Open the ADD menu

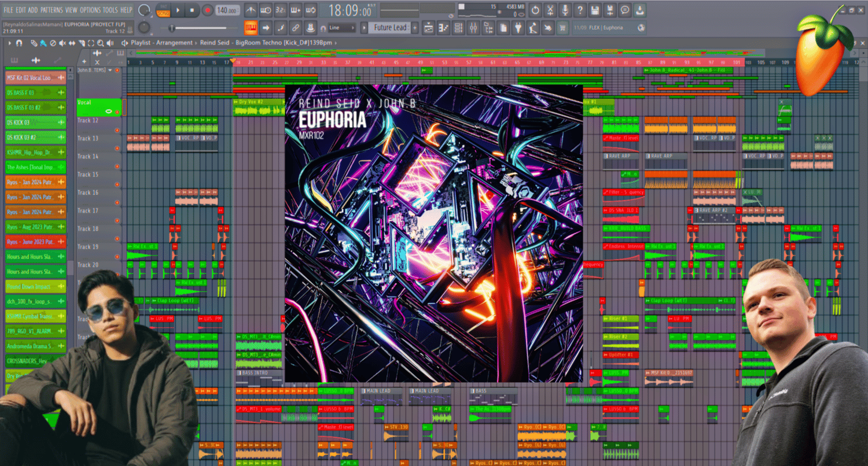tap(33, 10)
